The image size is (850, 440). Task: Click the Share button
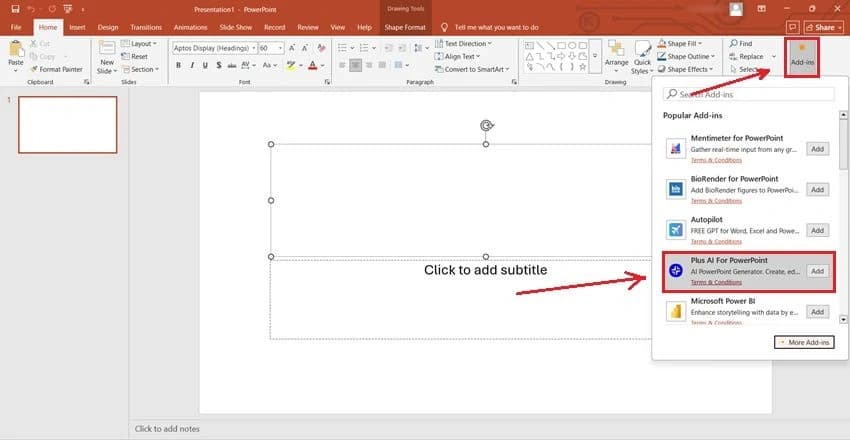tap(824, 27)
